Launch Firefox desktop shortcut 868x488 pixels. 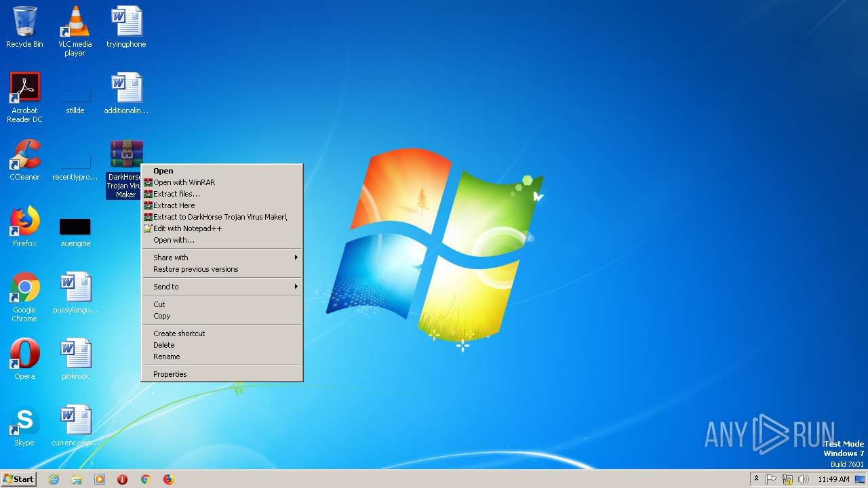coord(24,226)
